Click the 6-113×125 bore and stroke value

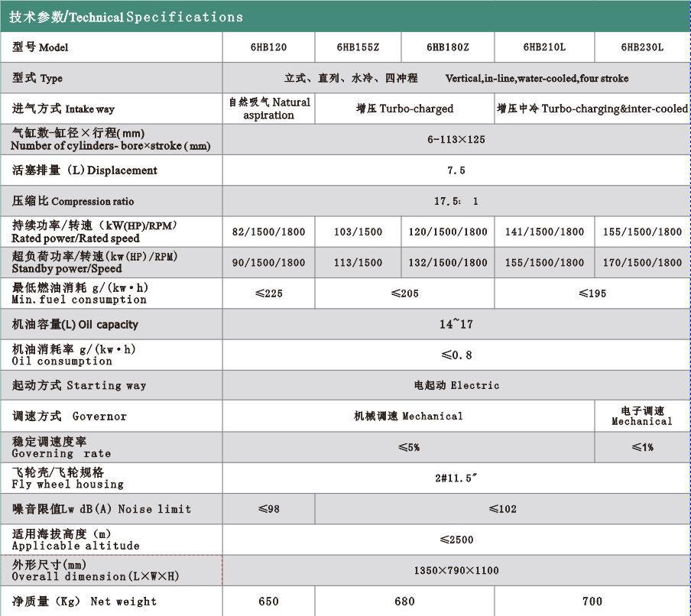pos(456,140)
